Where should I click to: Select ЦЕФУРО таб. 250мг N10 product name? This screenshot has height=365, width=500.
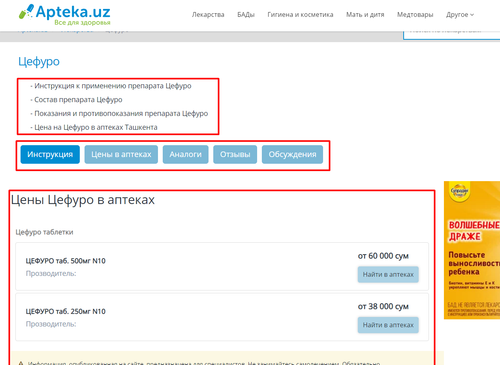coord(66,311)
